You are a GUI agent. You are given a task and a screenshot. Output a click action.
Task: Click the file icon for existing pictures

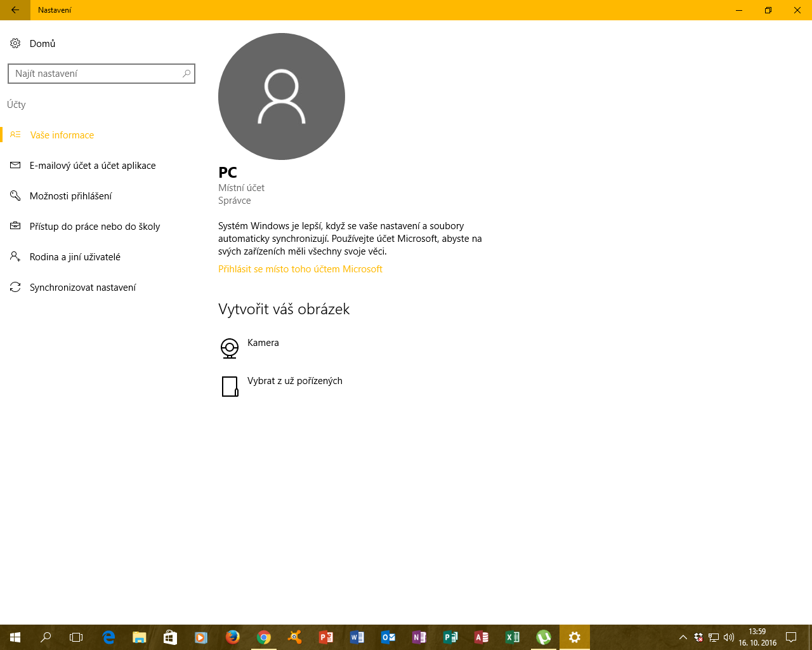[x=230, y=387]
